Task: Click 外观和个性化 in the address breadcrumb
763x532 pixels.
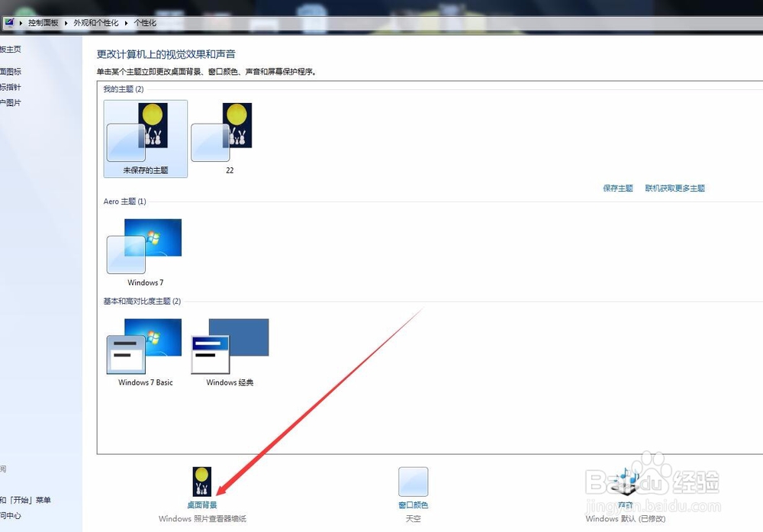Action: (x=96, y=23)
